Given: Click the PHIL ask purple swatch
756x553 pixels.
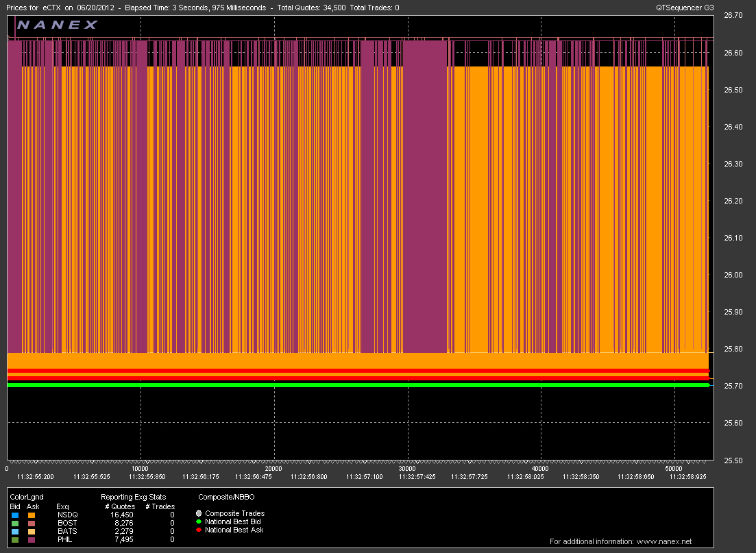Looking at the screenshot, I should [32, 539].
